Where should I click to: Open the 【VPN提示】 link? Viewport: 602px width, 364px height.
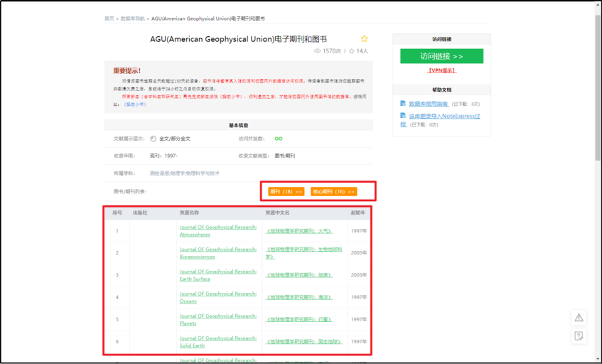pos(441,71)
